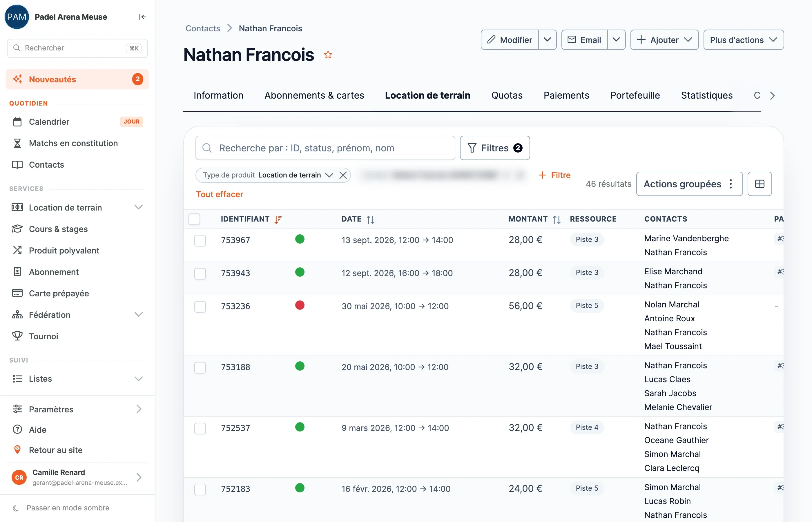
Task: Mark Nathan Francois as favorite star
Action: 328,55
